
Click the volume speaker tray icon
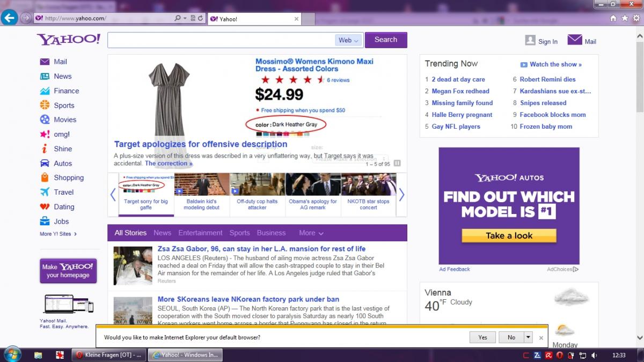coord(594,355)
